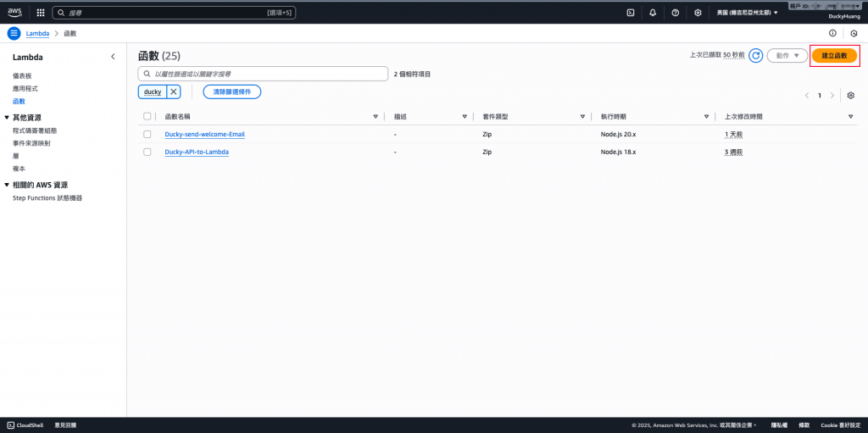Open Step Functions 狀態機器 link
This screenshot has height=433, width=868.
[47, 197]
